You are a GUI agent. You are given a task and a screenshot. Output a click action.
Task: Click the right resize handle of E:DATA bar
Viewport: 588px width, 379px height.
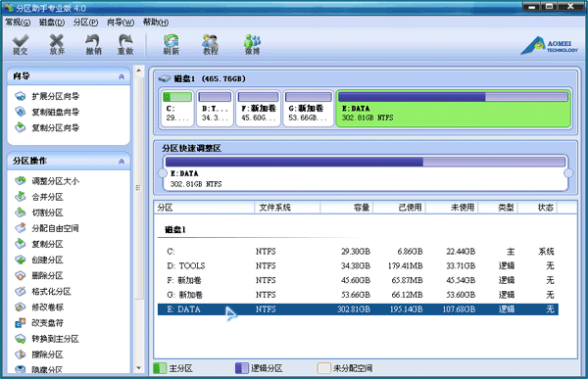568,173
